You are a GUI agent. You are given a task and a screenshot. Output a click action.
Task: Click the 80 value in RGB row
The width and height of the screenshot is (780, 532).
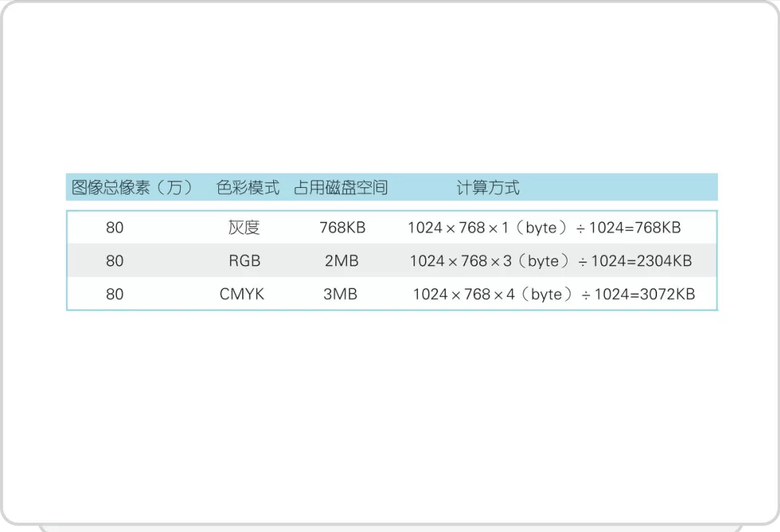pyautogui.click(x=114, y=261)
